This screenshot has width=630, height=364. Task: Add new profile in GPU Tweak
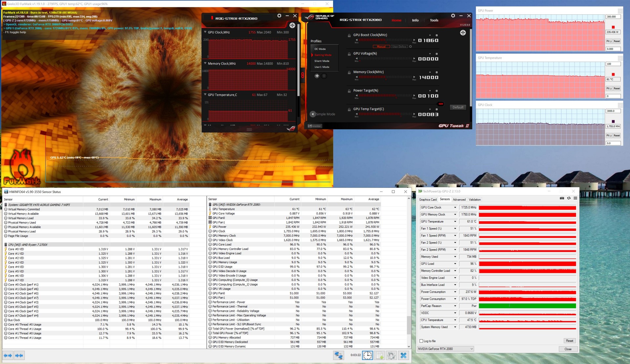coord(317,76)
